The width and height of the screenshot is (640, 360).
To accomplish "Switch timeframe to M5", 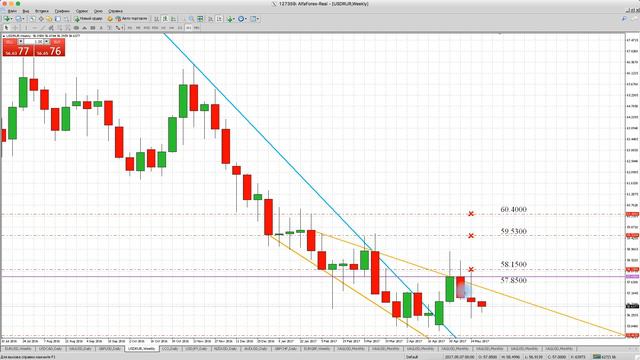I will click(x=138, y=28).
